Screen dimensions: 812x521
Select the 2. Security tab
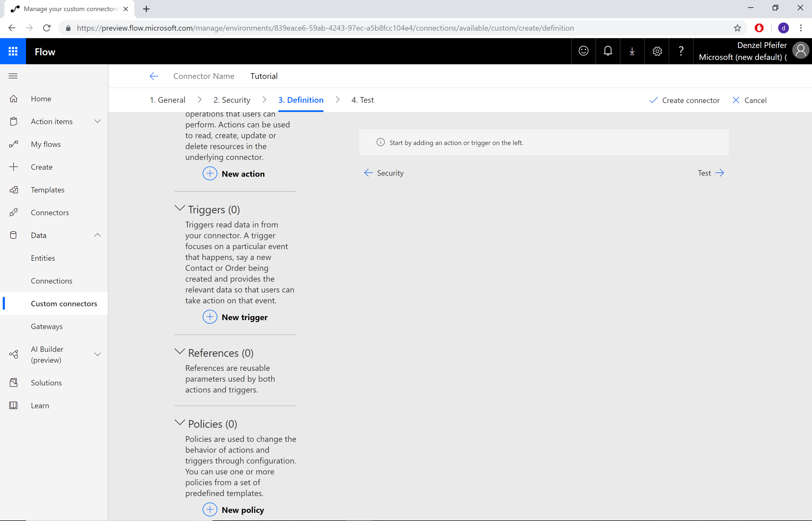[x=232, y=99]
